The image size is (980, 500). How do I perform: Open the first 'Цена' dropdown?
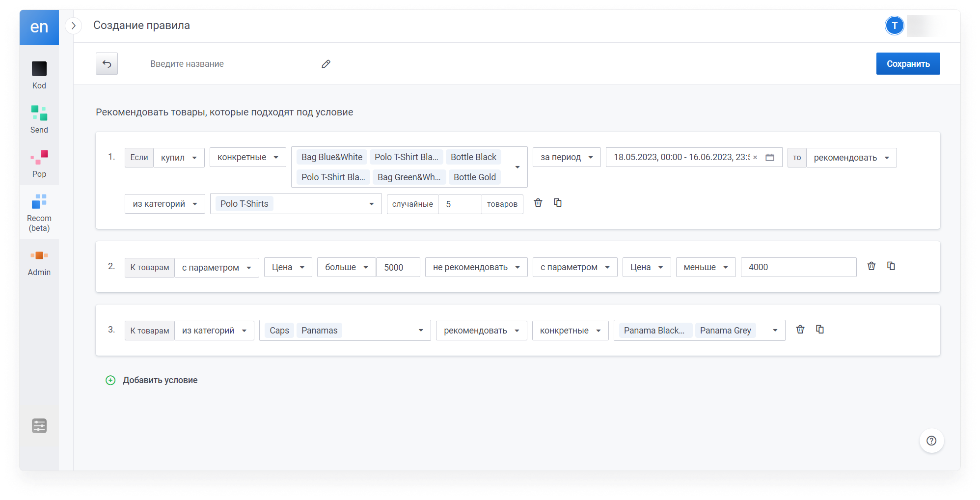tap(288, 268)
